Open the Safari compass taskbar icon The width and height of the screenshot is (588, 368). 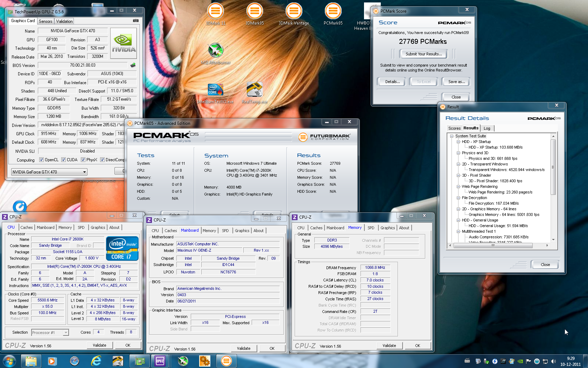coord(74,361)
